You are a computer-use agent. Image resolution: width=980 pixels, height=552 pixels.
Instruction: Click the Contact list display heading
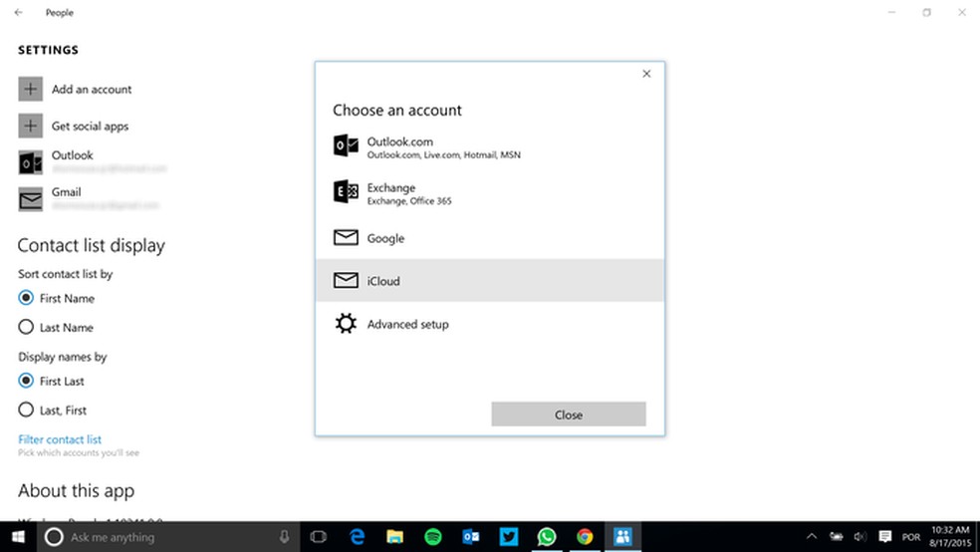92,246
